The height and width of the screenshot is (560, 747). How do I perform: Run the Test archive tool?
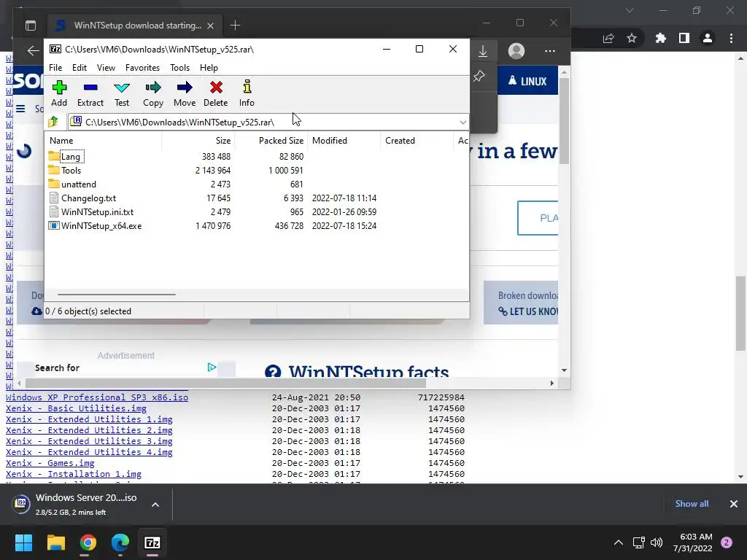pyautogui.click(x=122, y=93)
